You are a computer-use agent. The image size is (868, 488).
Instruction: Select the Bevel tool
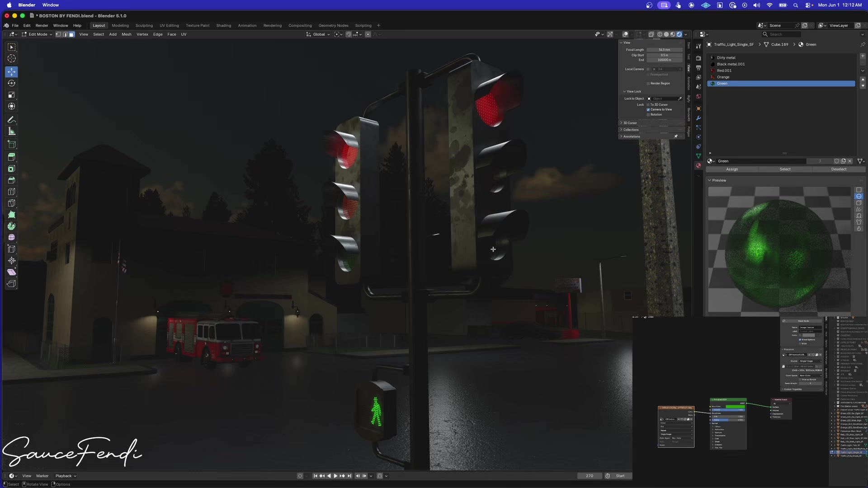pos(12,180)
